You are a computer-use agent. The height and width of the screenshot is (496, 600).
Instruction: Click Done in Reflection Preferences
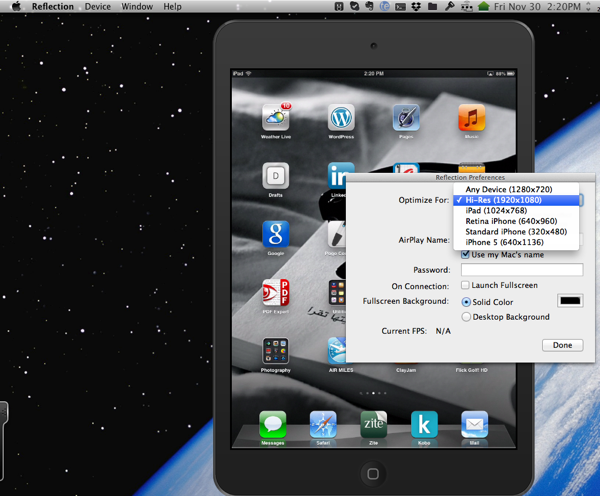(x=562, y=345)
